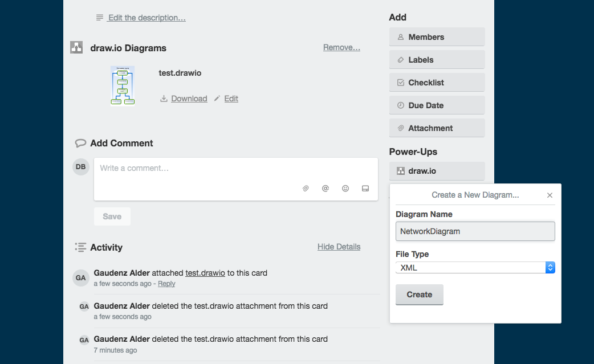594x364 pixels.
Task: Click Remove link for draw.io Diagrams
Action: pos(341,47)
